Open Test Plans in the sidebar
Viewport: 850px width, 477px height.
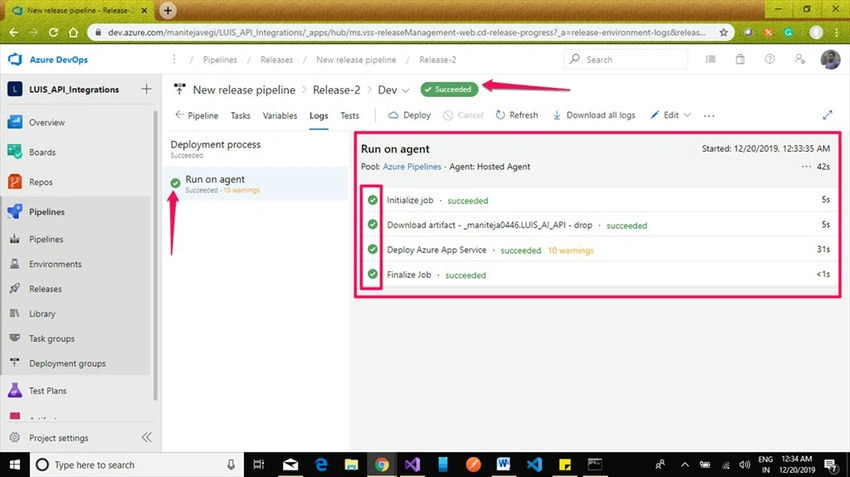click(x=48, y=391)
